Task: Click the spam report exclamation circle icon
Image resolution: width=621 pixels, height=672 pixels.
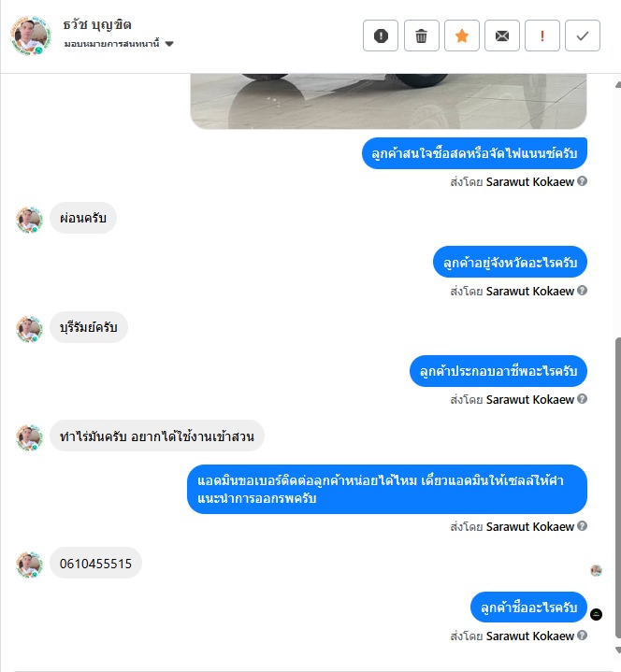Action: pyautogui.click(x=381, y=36)
